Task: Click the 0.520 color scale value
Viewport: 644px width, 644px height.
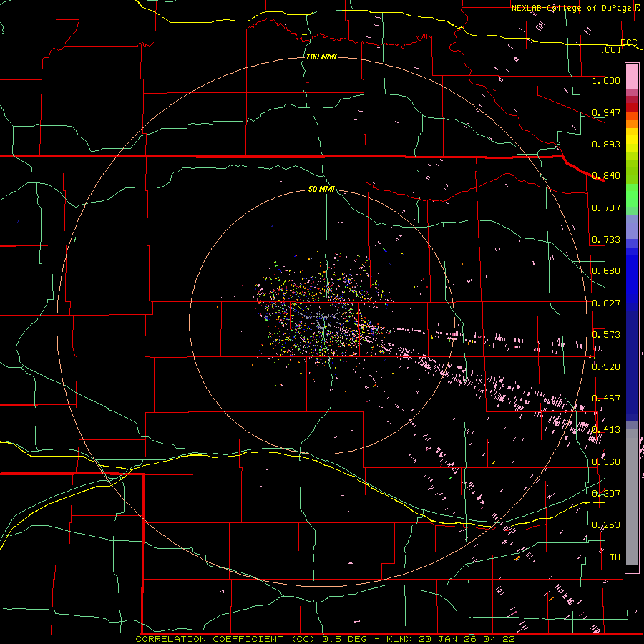Action: pyautogui.click(x=606, y=366)
